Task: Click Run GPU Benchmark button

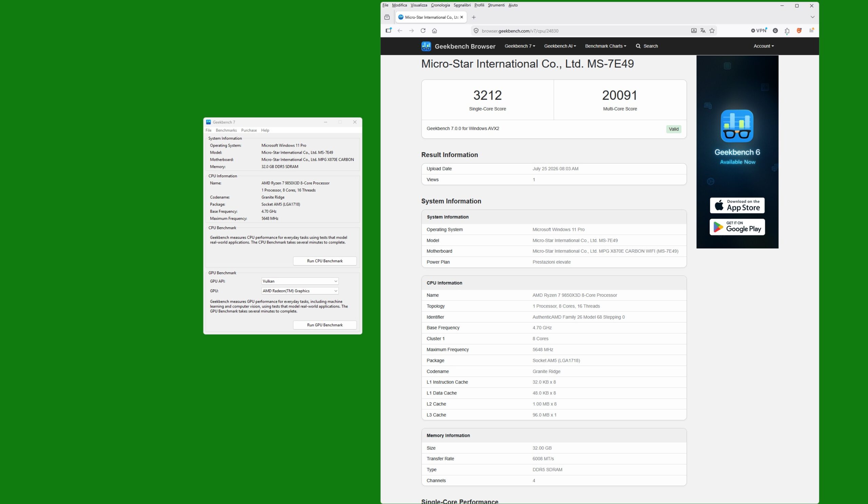Action: coord(324,325)
